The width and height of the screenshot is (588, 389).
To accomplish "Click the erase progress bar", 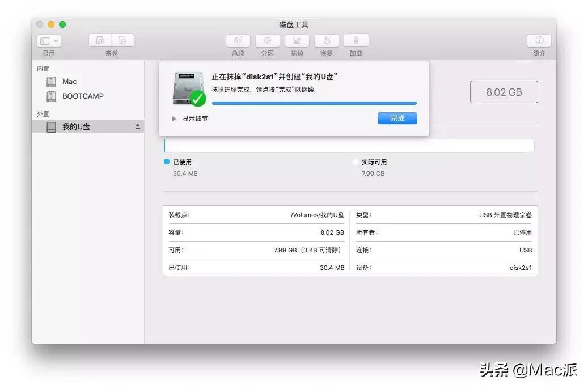I will 314,103.
